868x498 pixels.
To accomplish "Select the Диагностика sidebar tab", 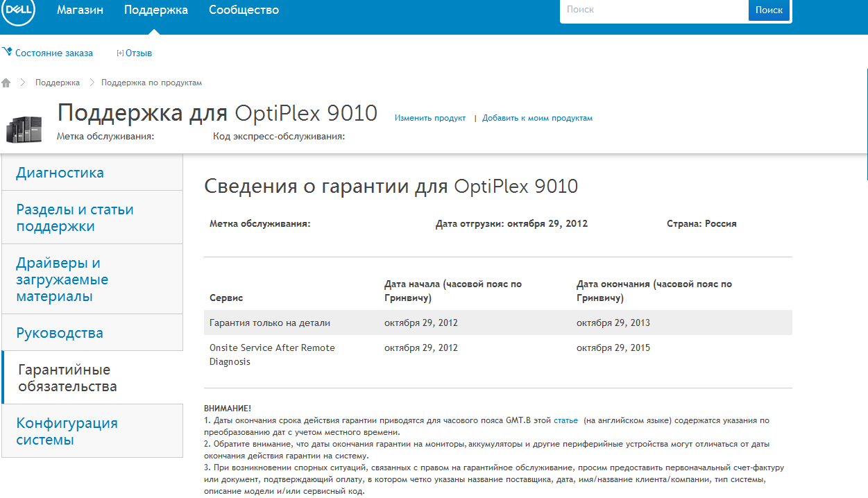I will (92, 173).
